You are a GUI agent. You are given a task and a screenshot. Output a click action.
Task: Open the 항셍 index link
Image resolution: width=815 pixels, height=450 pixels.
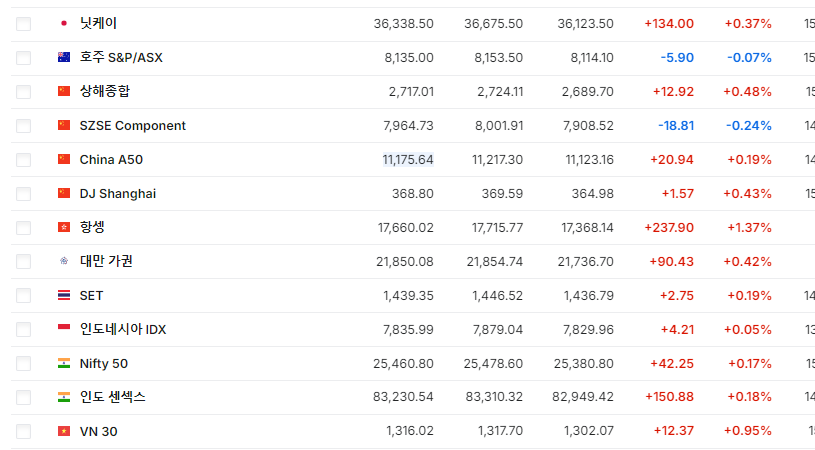(x=92, y=227)
